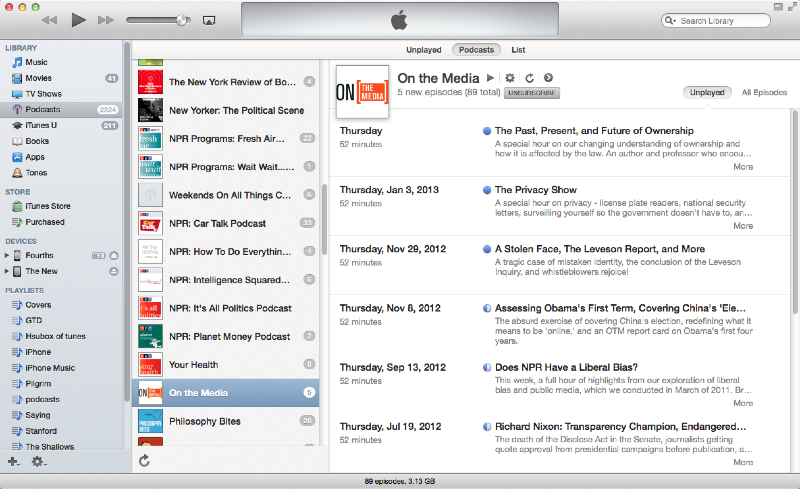Open the Purchased list

pos(45,222)
